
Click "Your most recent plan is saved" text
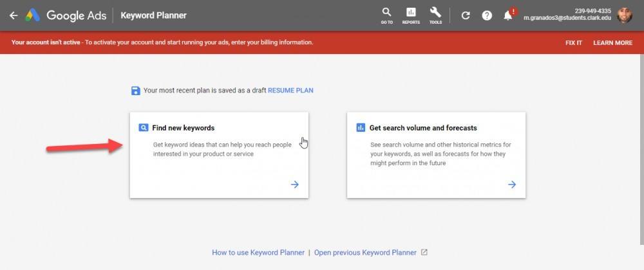tap(205, 90)
